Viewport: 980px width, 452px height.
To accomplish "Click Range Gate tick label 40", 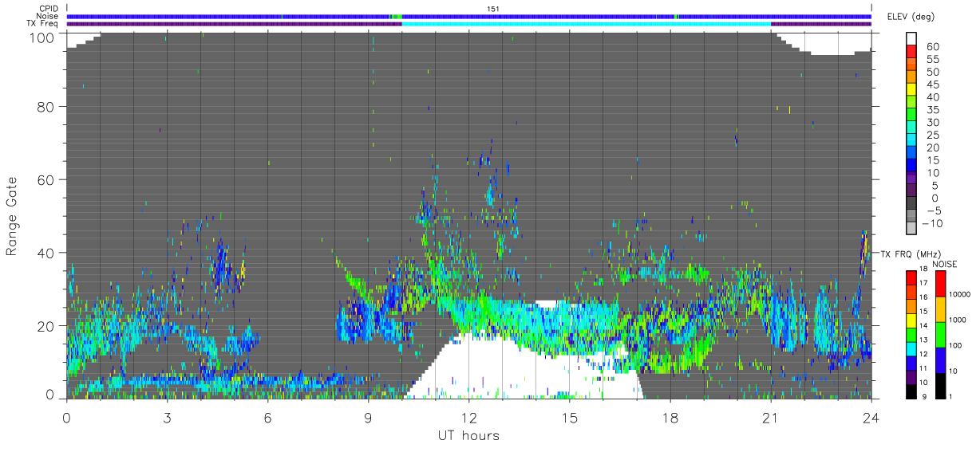I will pos(46,252).
